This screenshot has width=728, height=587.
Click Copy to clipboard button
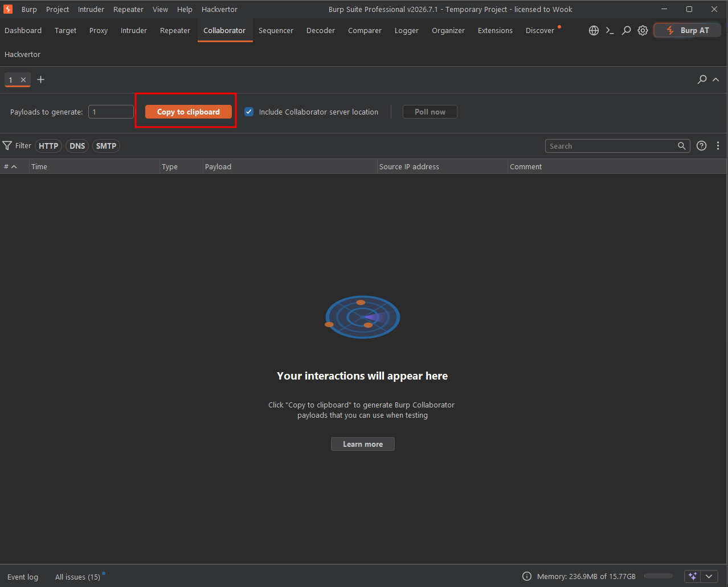(189, 112)
